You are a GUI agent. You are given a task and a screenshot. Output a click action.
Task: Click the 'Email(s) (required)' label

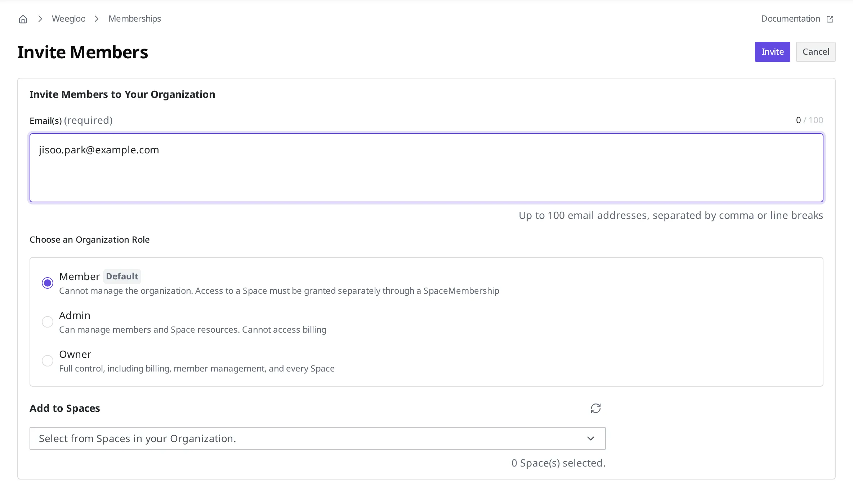pos(71,121)
